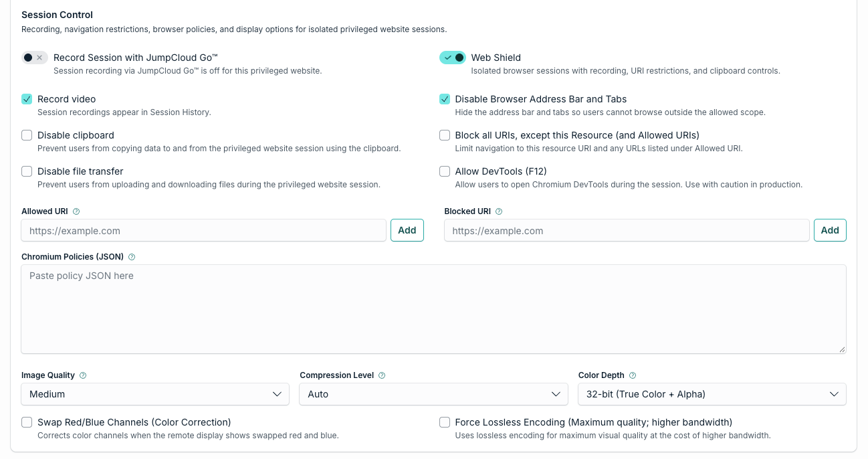Turn off the Web Shield switch

453,58
